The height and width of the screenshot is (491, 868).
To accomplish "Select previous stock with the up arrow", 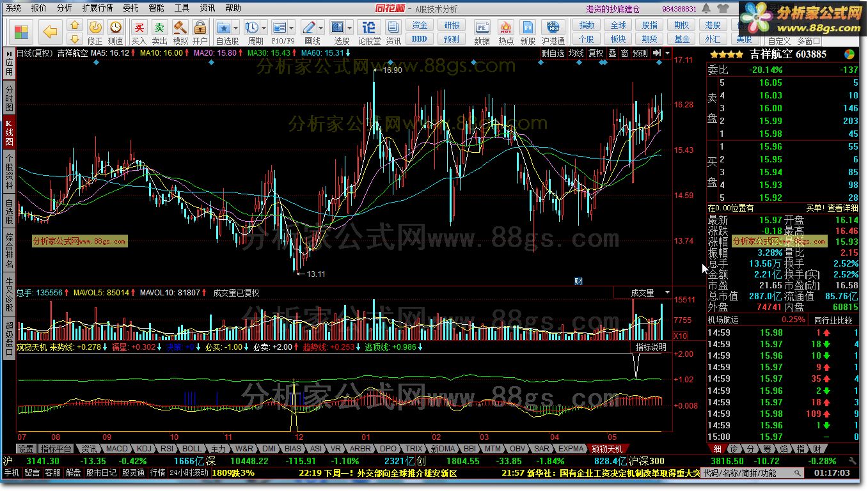I will 74,26.
